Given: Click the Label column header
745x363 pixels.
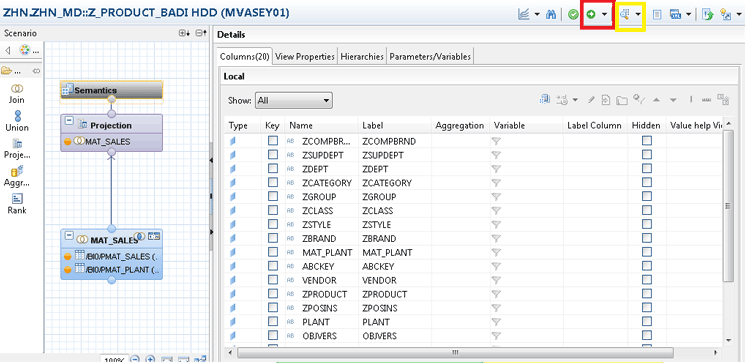Looking at the screenshot, I should pos(394,125).
